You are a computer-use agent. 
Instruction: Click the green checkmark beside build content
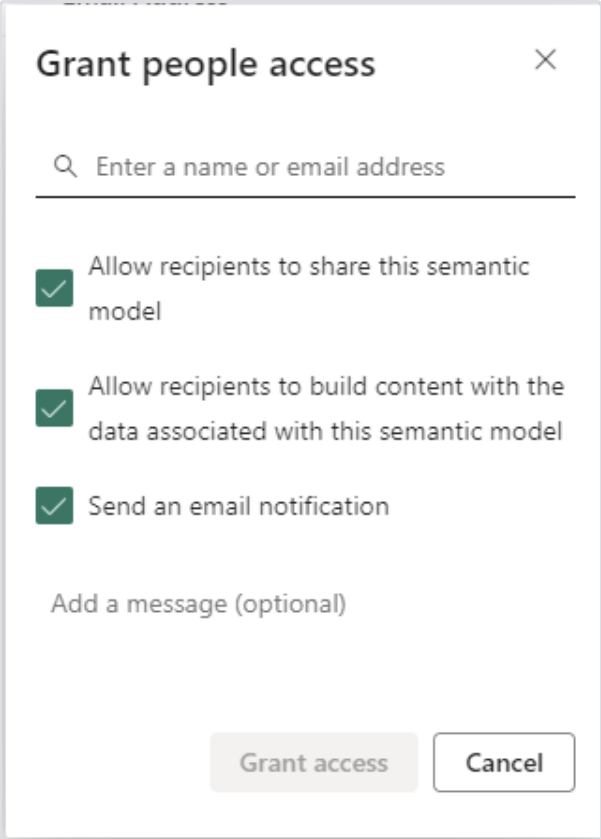click(55, 408)
